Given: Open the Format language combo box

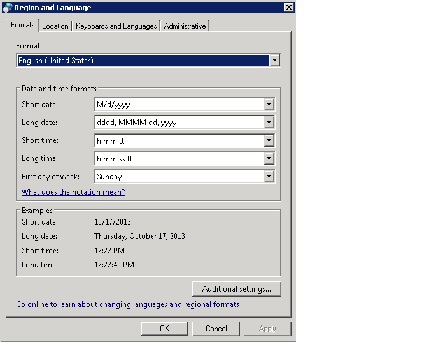Looking at the screenshot, I should pos(148,60).
